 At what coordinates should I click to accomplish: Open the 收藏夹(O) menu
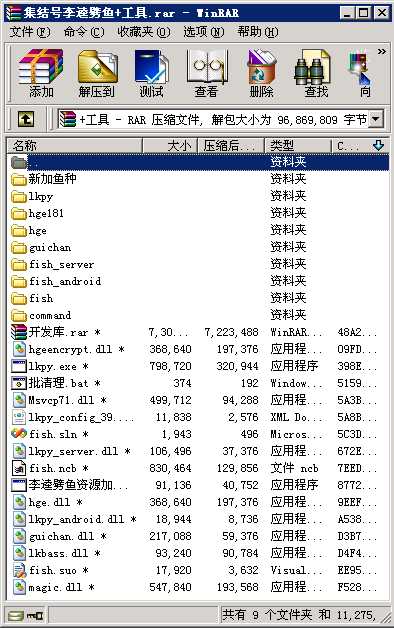(144, 32)
